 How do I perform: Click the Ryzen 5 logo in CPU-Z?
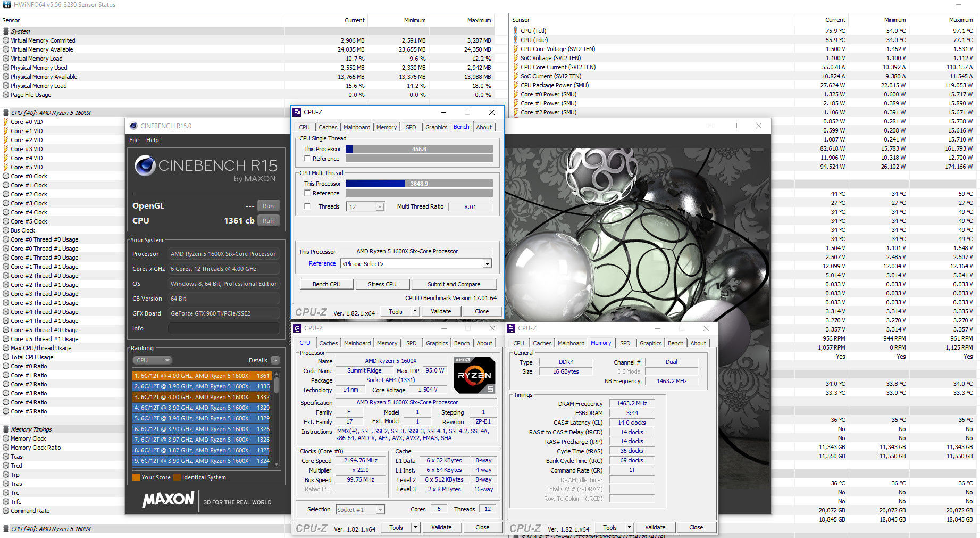pos(474,375)
